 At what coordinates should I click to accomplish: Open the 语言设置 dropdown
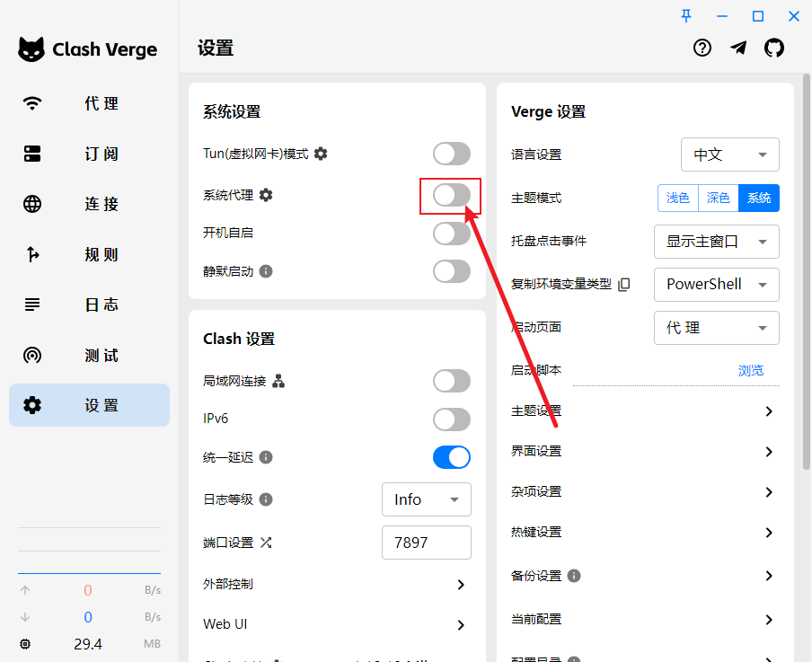tap(729, 154)
